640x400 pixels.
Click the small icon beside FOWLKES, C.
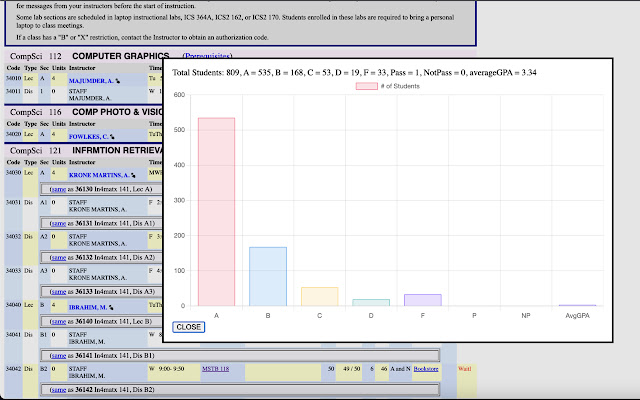(112, 137)
